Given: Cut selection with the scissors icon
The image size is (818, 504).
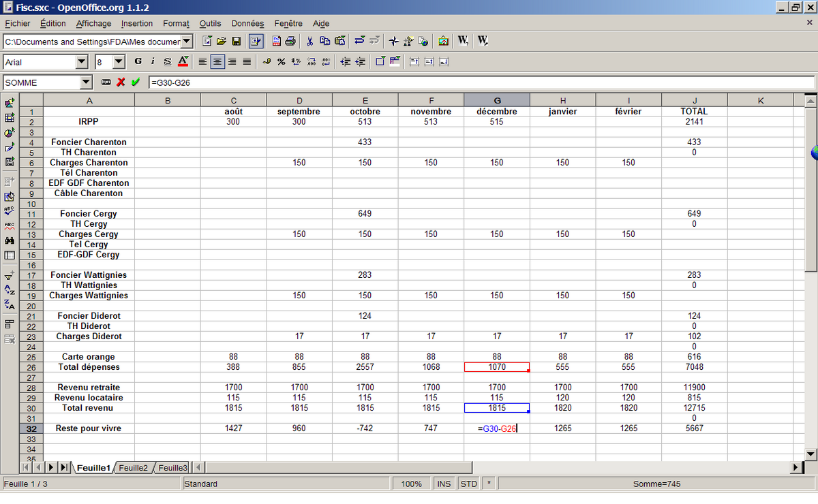Looking at the screenshot, I should point(309,41).
